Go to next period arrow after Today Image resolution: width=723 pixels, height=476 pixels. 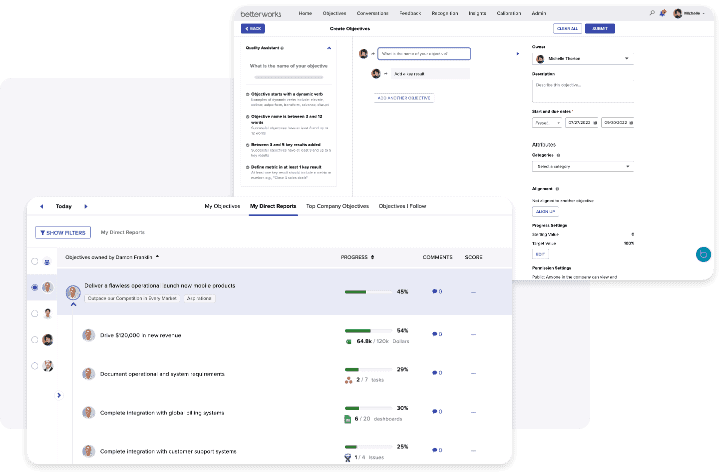(86, 206)
